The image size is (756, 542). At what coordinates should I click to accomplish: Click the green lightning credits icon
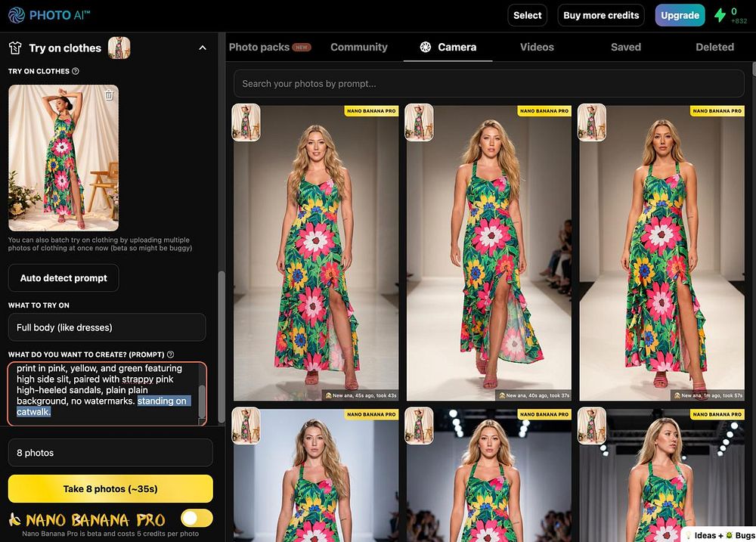pos(720,15)
